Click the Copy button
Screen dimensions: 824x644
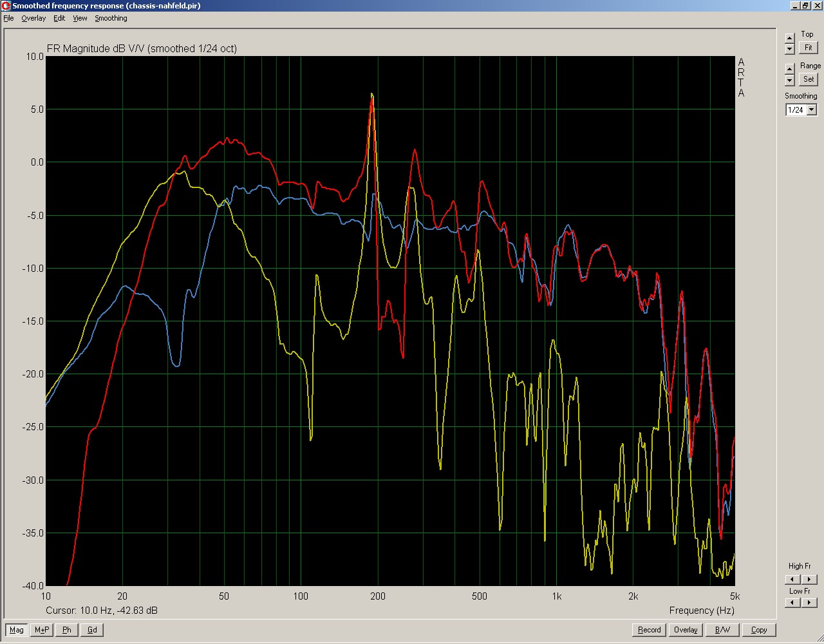click(x=759, y=630)
